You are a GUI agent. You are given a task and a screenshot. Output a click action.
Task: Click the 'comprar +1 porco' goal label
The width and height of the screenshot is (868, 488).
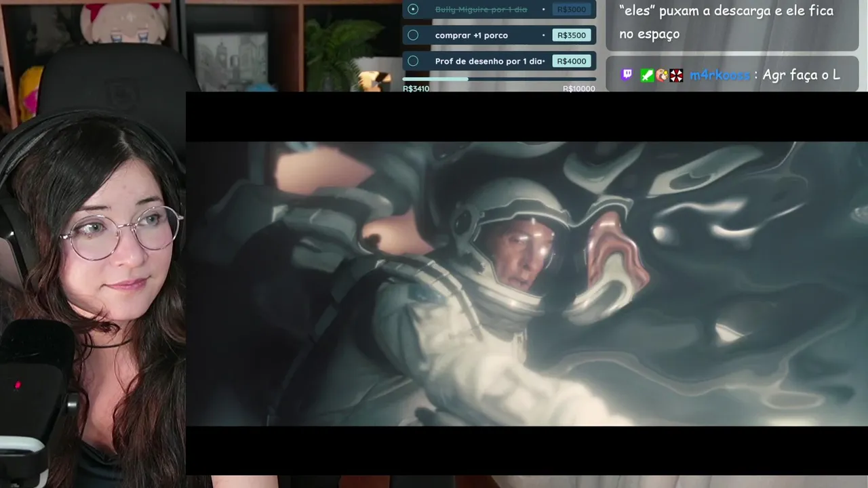pos(471,35)
